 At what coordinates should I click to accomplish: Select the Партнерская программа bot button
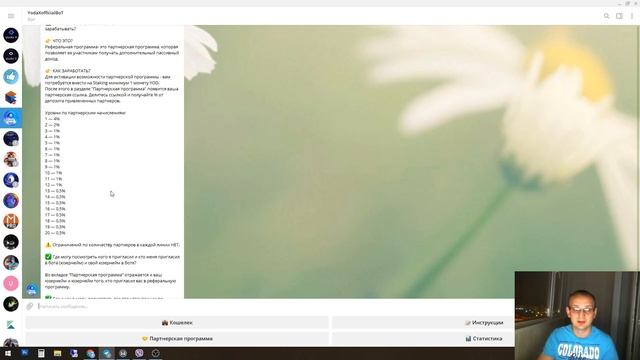pyautogui.click(x=177, y=338)
